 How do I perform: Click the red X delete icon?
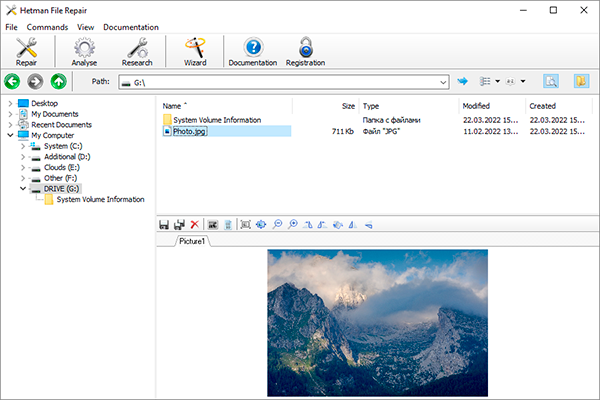tap(195, 225)
